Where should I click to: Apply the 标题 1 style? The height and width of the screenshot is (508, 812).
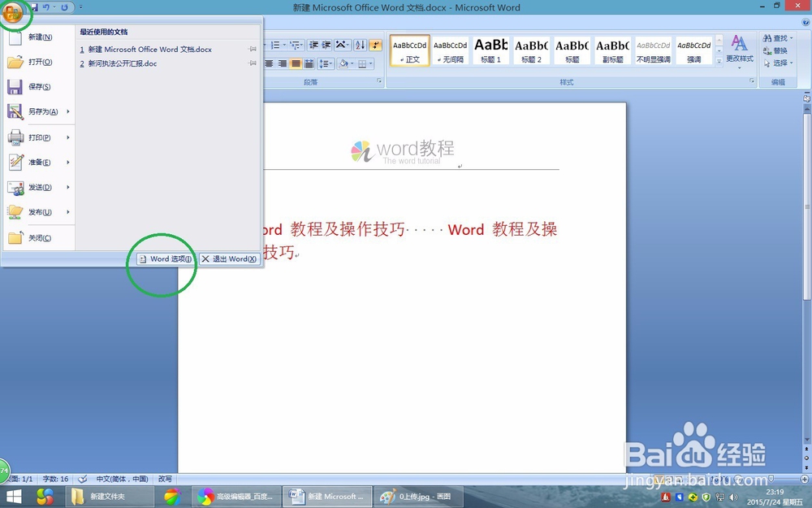click(491, 50)
